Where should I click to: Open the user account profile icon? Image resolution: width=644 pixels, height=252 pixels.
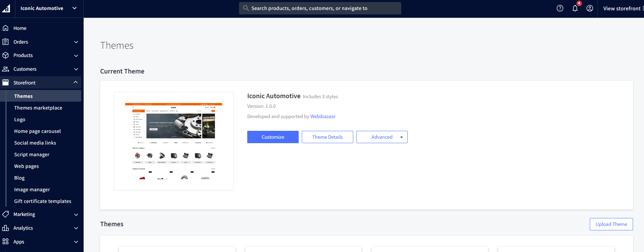click(589, 8)
